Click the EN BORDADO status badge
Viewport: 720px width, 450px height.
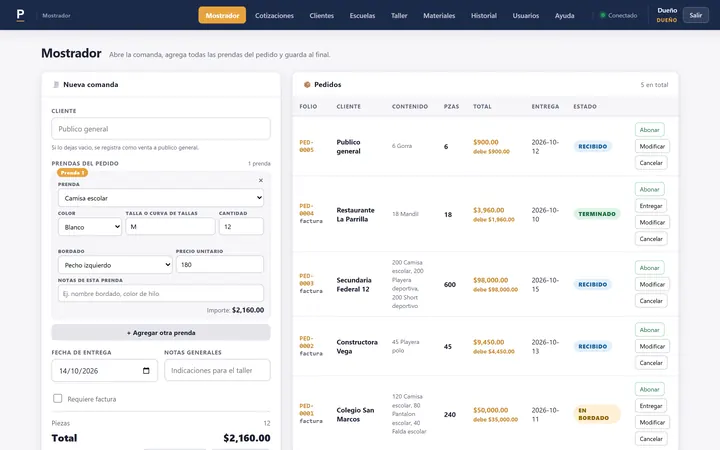click(596, 414)
